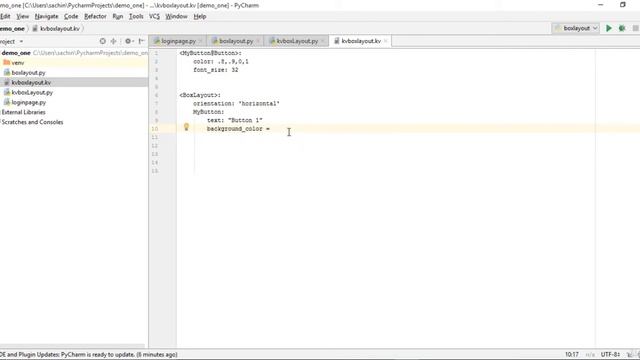Image resolution: width=640 pixels, height=360 pixels.
Task: Click line number 10 in the gutter
Action: click(155, 129)
